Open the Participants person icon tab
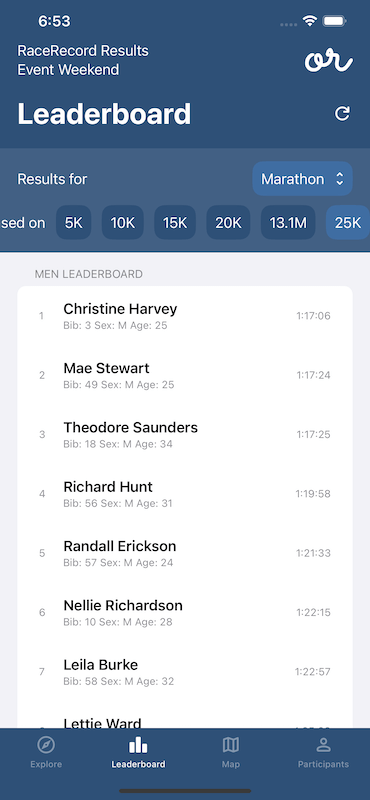Viewport: 370px width, 800px height. click(324, 753)
